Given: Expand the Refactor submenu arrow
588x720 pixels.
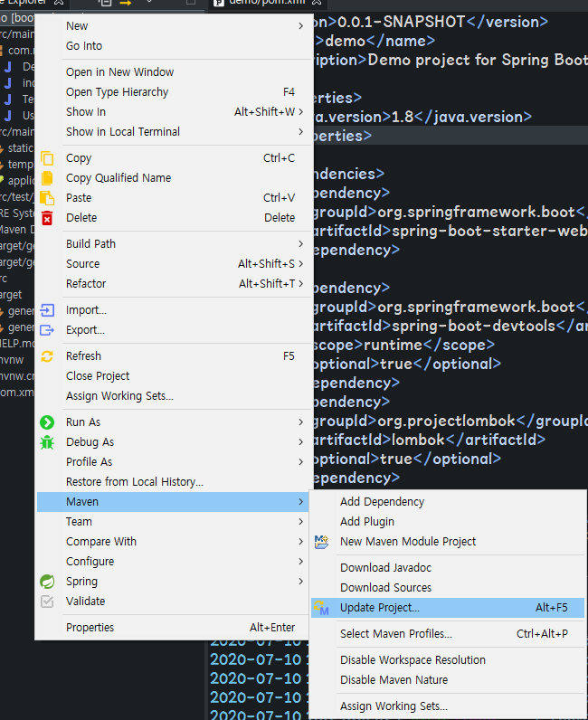Looking at the screenshot, I should [x=301, y=284].
